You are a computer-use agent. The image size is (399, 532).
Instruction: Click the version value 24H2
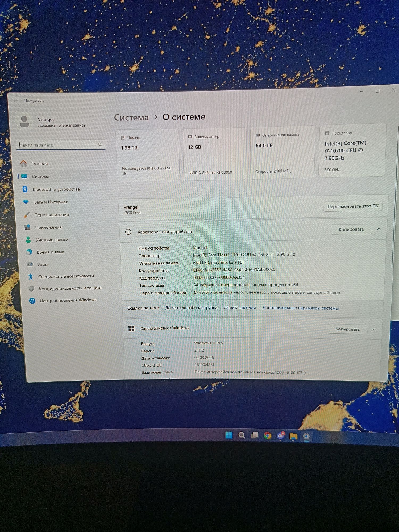pos(199,350)
